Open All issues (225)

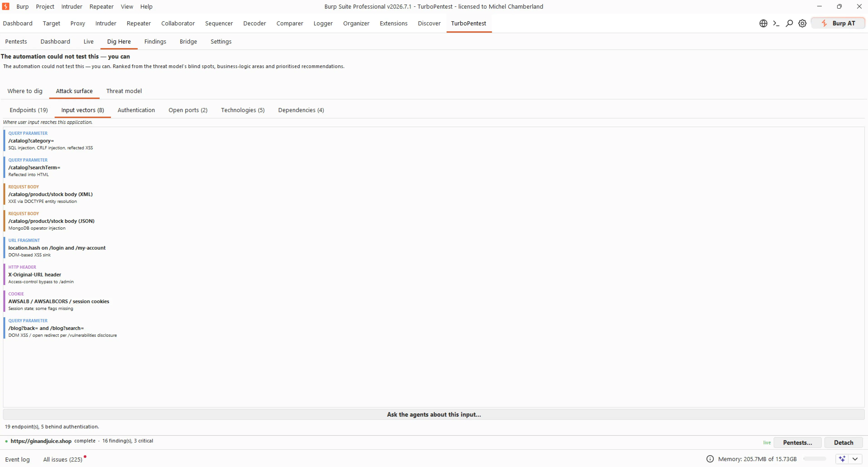point(63,459)
